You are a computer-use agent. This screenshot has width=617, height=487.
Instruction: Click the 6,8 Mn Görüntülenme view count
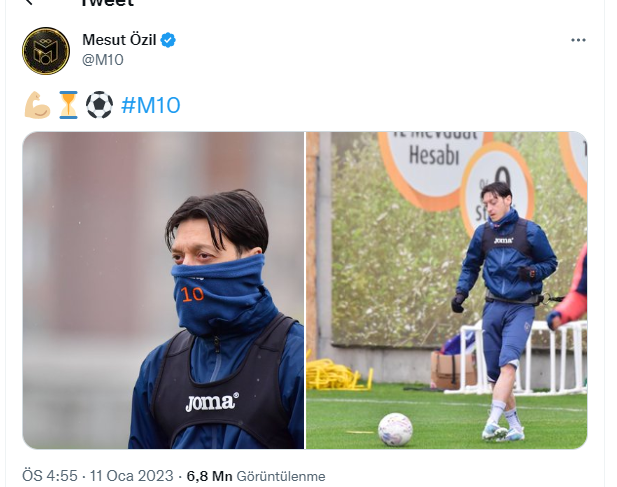pyautogui.click(x=256, y=476)
